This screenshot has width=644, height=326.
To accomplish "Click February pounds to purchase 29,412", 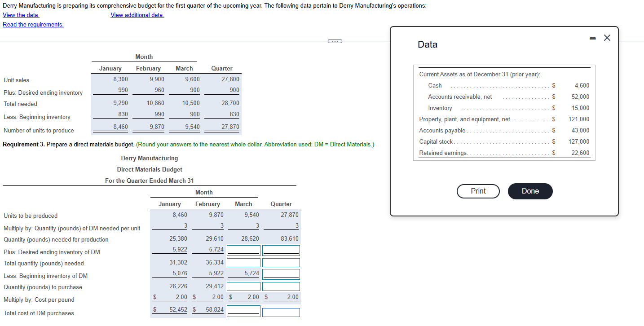I will (215, 286).
